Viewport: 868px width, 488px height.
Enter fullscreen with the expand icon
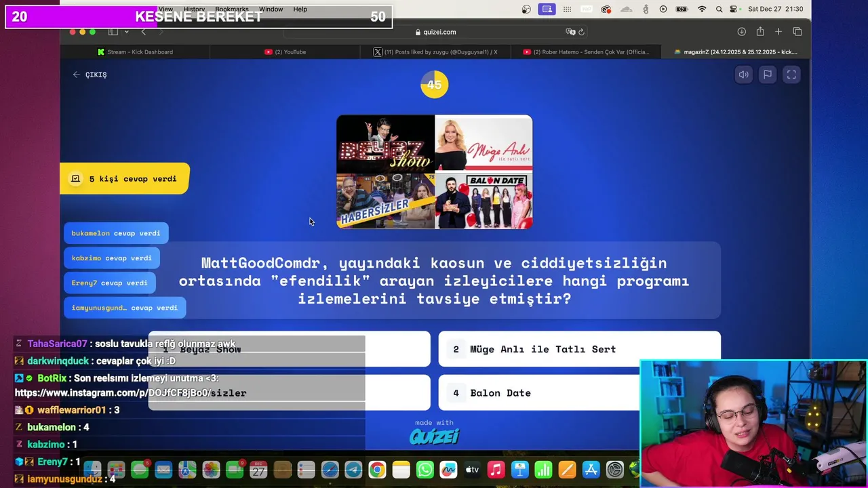[x=791, y=75]
